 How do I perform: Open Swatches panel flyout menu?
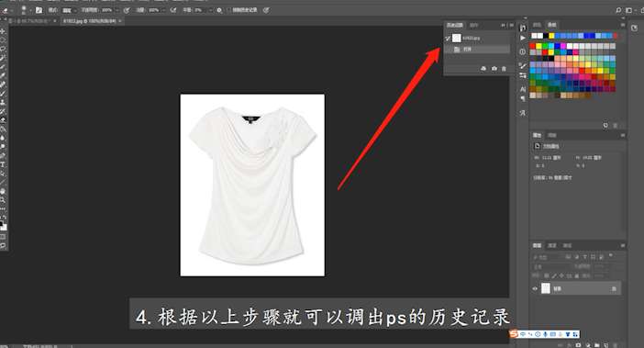coord(623,25)
